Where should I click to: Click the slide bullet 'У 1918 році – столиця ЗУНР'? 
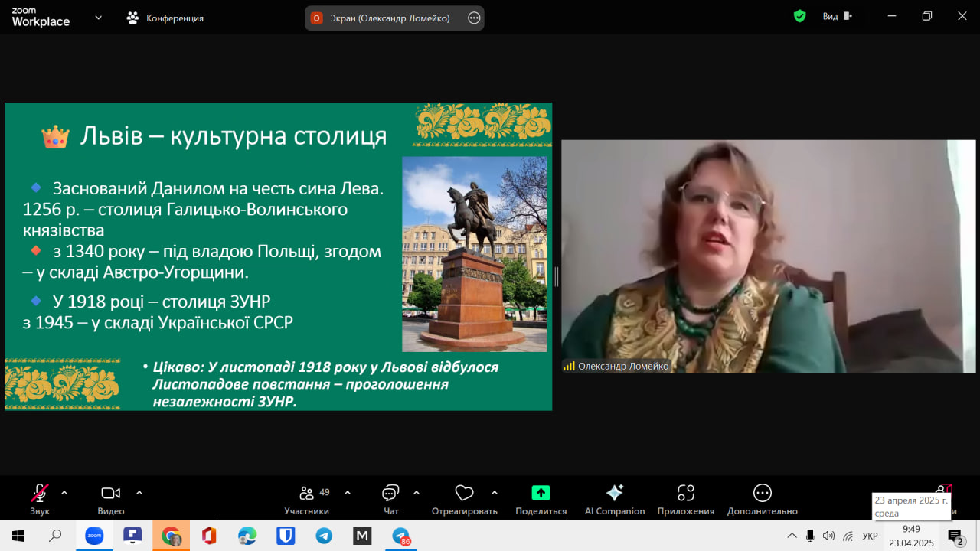pyautogui.click(x=162, y=301)
